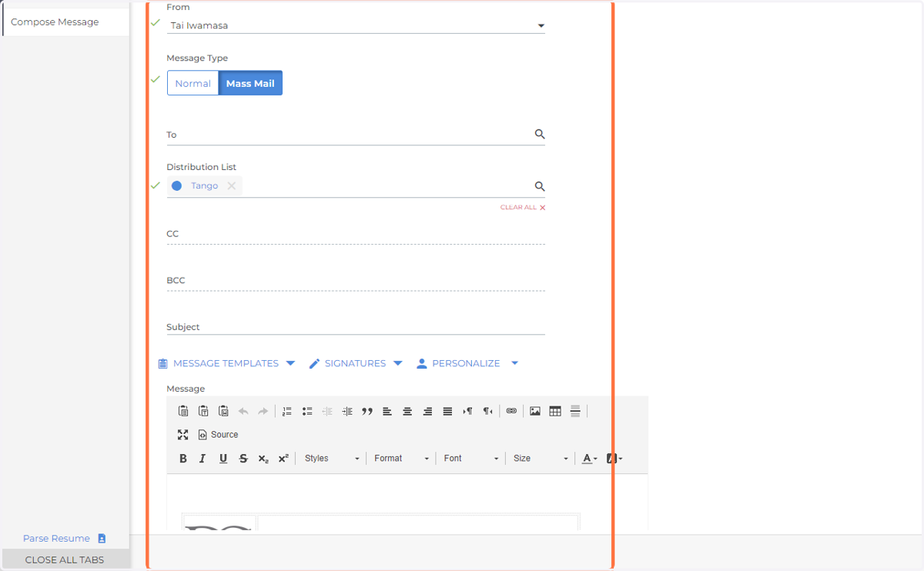Increase indent in the message editor

pos(347,411)
